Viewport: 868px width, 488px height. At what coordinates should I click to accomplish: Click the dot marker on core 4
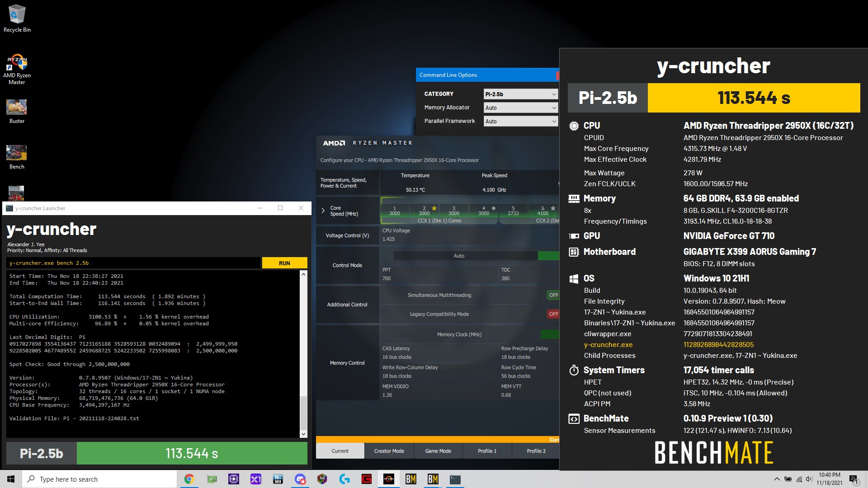pos(494,208)
